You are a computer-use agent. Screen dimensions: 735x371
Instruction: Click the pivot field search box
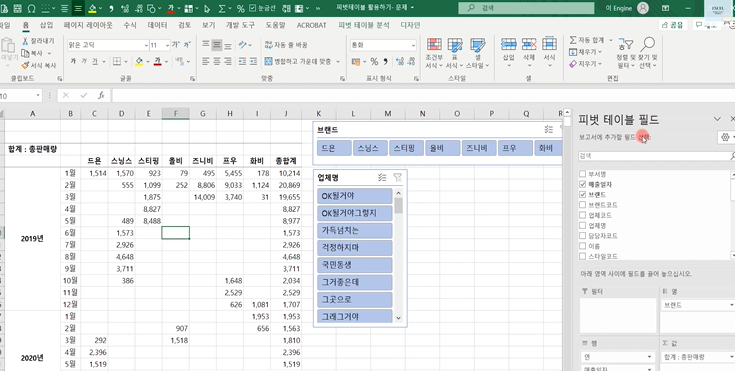coord(656,156)
